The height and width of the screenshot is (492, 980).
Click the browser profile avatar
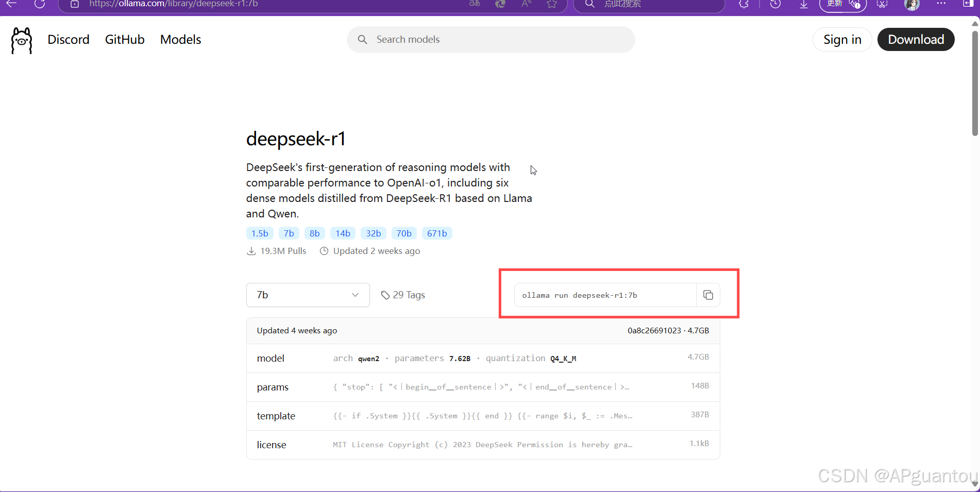[x=912, y=5]
